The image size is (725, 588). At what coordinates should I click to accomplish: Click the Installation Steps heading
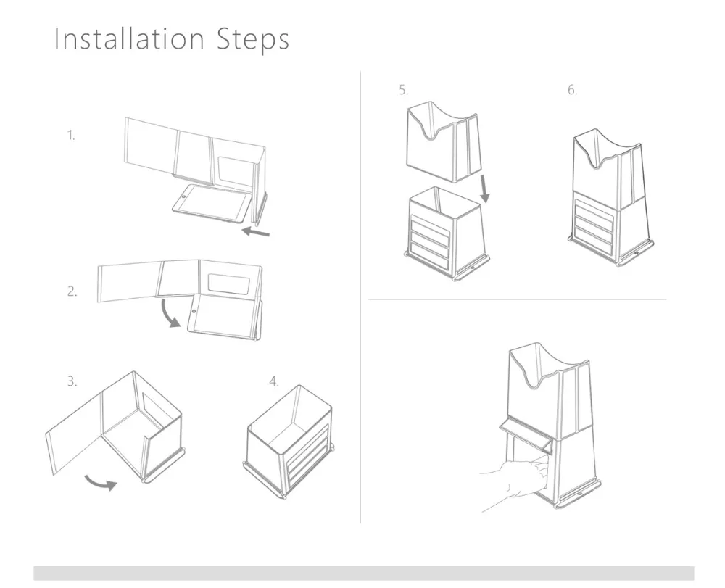pos(172,39)
